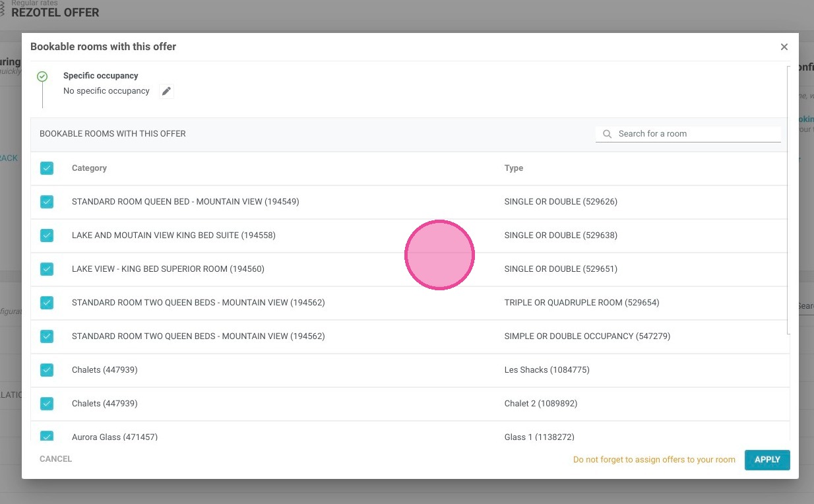The height and width of the screenshot is (504, 814).
Task: Click 'LAKE VIEW - KING BED SUPERIOR ROOM'
Action: pos(150,269)
